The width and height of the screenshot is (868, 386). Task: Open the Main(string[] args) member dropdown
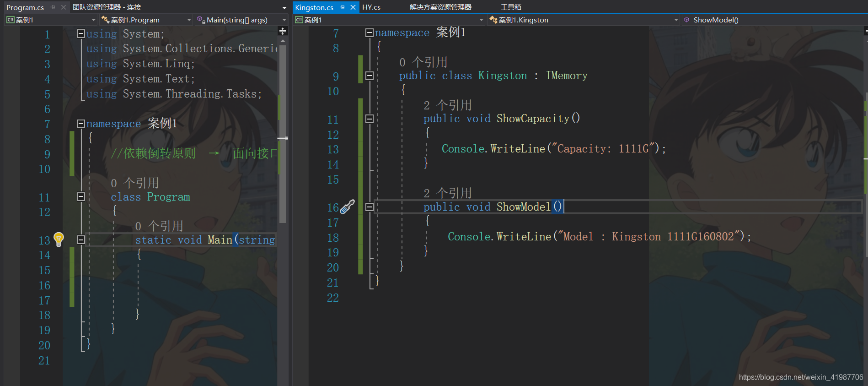(x=241, y=20)
